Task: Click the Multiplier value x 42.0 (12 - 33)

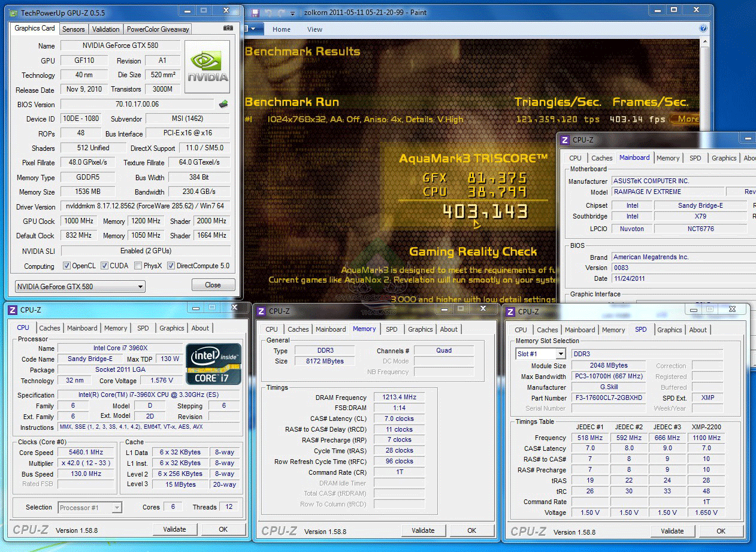Action: 86,463
